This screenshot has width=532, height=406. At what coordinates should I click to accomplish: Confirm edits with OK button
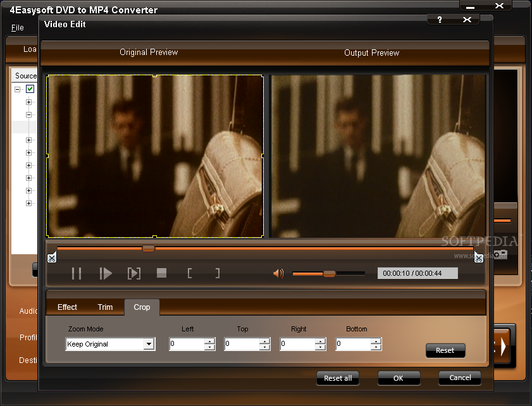(399, 378)
